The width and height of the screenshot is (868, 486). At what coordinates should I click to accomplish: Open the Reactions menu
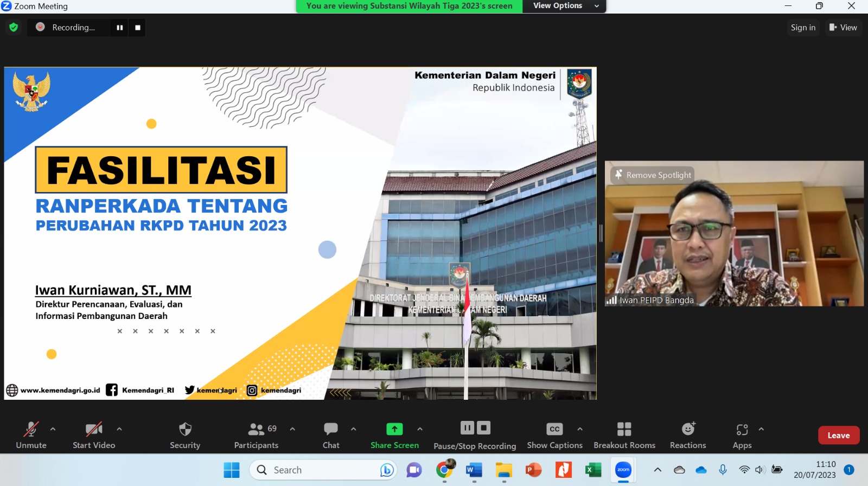coord(688,430)
